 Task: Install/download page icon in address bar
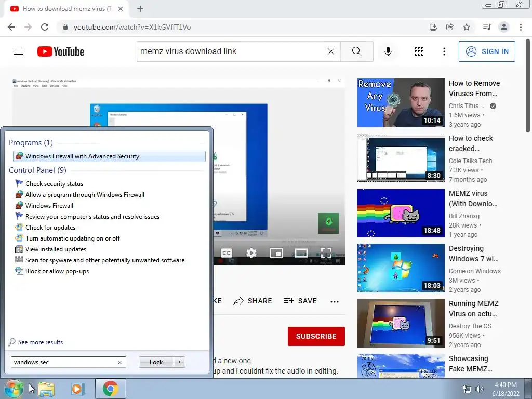[433, 27]
